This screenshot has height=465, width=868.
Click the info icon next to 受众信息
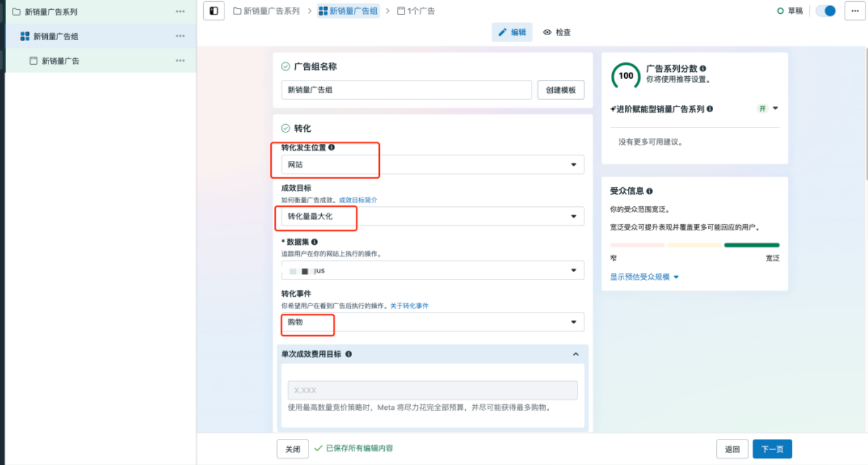[x=649, y=190]
